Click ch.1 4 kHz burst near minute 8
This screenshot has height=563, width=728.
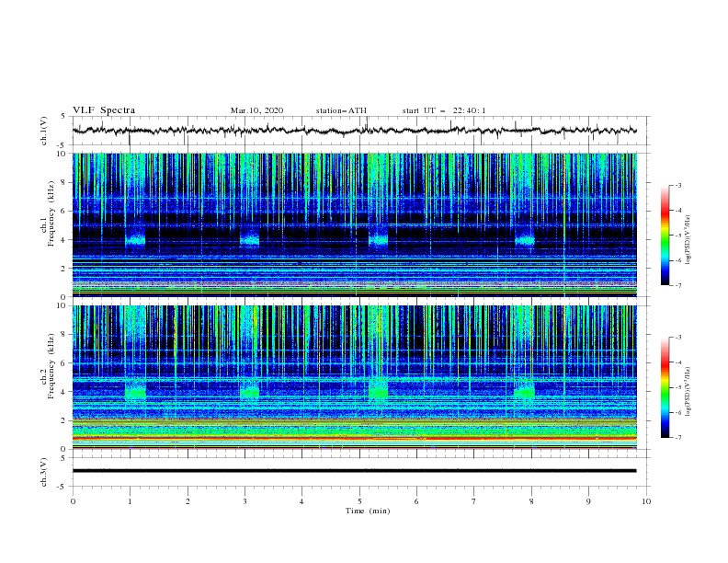pos(525,238)
